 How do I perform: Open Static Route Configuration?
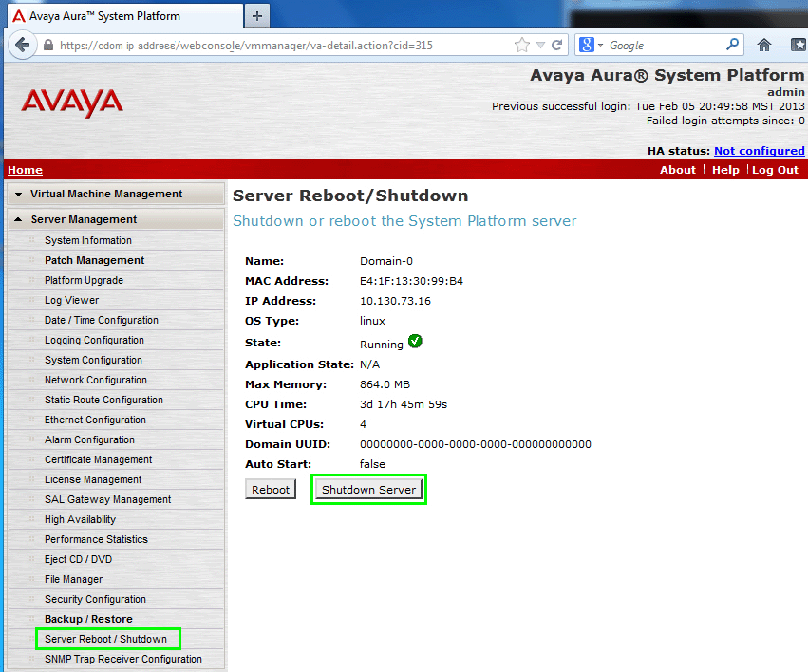pos(103,401)
